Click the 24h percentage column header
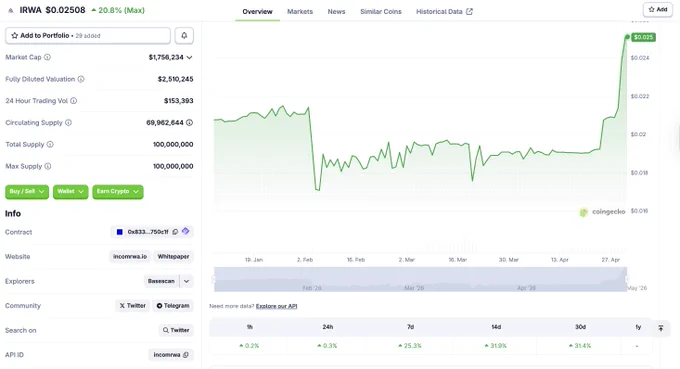This screenshot has height=369, width=680. (328, 327)
